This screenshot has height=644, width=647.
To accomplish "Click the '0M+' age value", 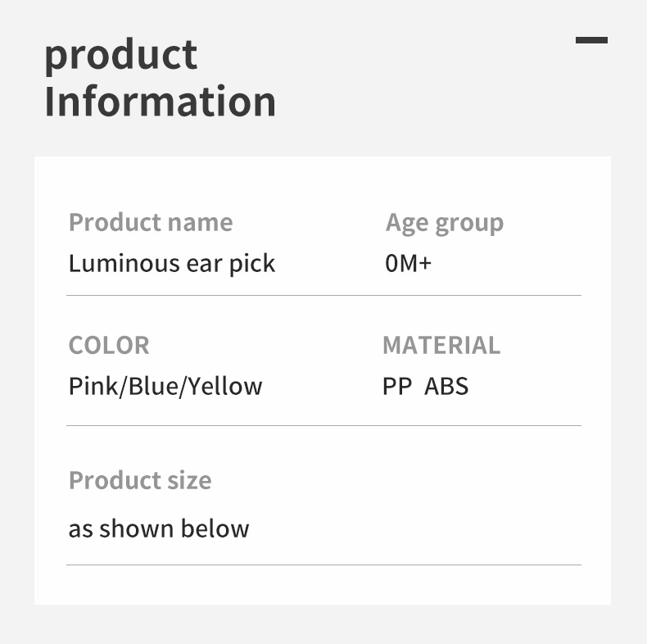I will (x=408, y=263).
